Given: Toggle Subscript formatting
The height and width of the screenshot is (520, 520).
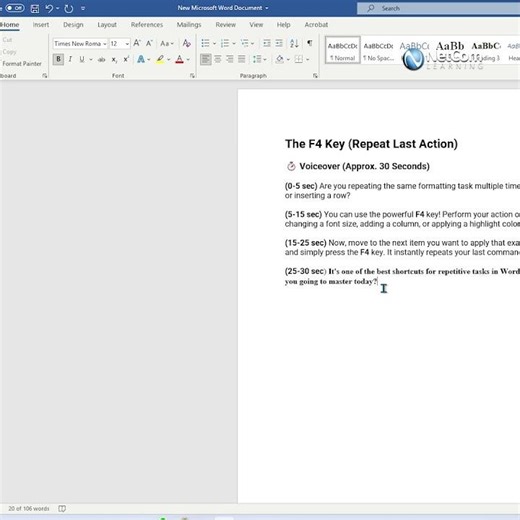Looking at the screenshot, I should 114,60.
